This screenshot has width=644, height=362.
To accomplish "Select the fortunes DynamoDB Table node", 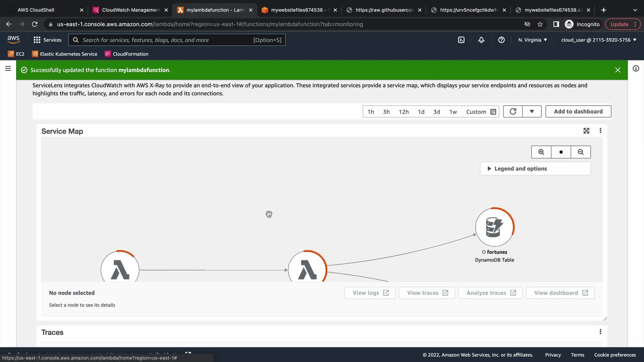I will [x=495, y=227].
